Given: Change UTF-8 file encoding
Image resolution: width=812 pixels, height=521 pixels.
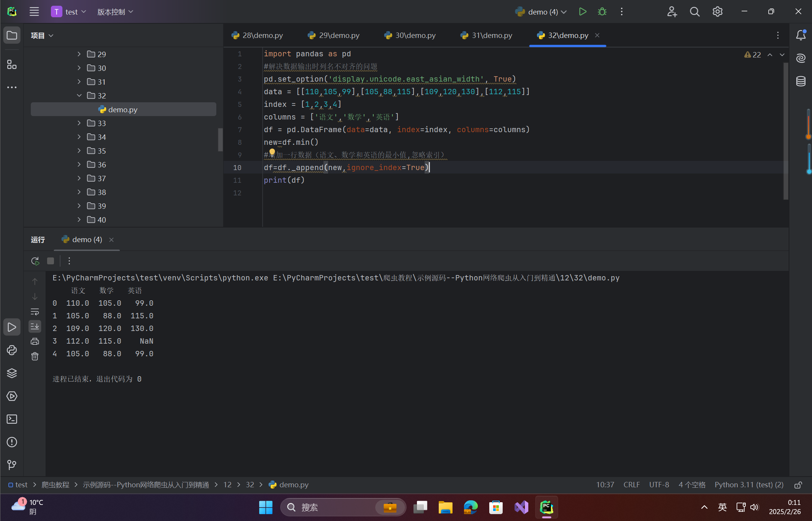Looking at the screenshot, I should click(659, 485).
